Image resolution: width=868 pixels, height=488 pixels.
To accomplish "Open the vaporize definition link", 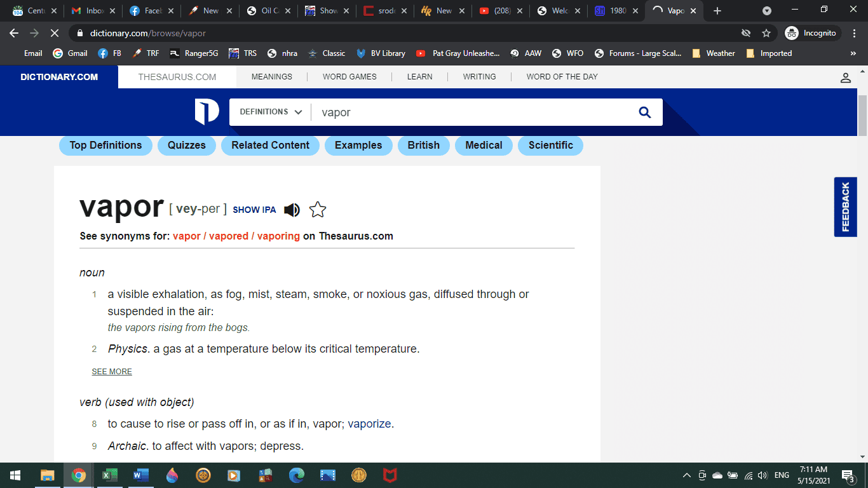I will (x=370, y=424).
